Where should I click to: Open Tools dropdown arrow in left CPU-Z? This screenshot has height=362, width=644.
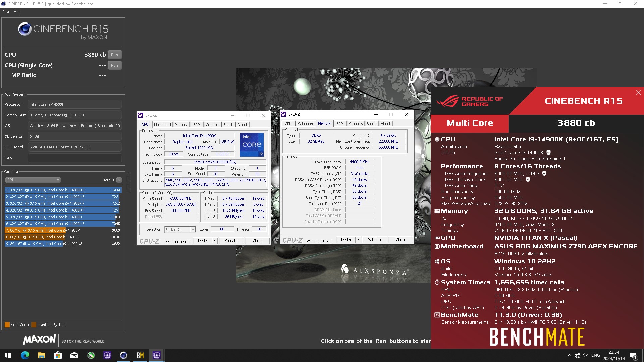point(215,241)
